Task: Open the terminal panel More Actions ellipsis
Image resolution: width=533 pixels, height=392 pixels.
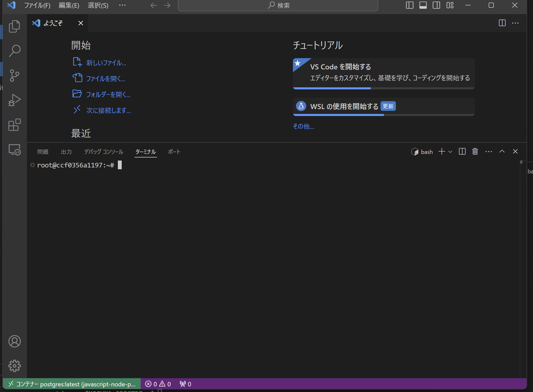Action: coord(489,152)
